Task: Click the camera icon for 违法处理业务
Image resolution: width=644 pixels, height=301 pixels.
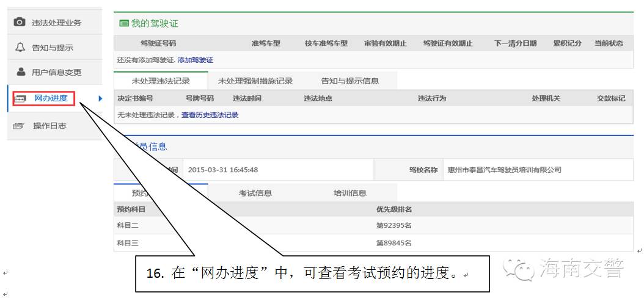Action: pyautogui.click(x=20, y=22)
